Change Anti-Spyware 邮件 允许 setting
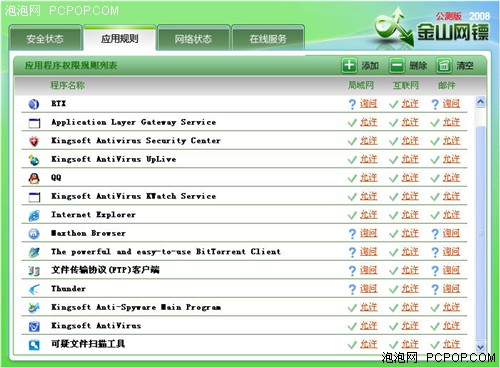The image size is (500, 368). coord(451,307)
